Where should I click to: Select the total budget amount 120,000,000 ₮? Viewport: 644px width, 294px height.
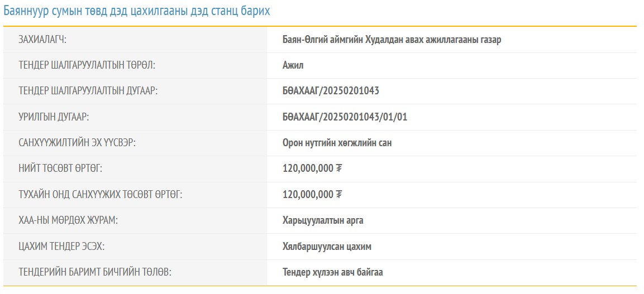312,168
